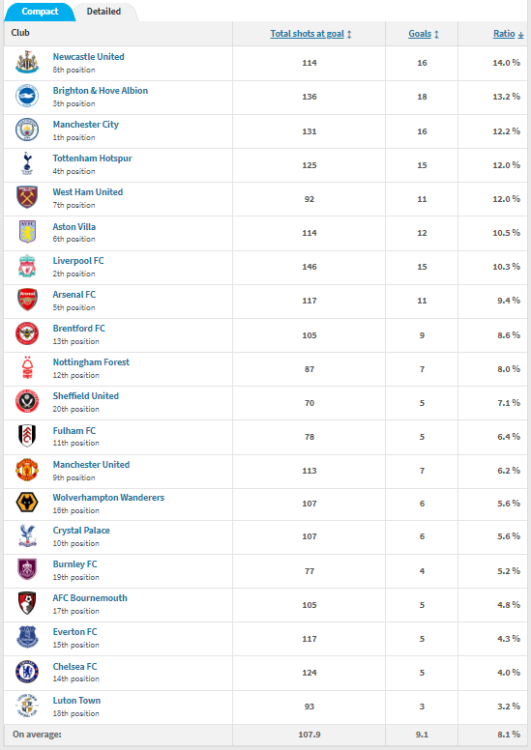Open the Arsenal FC club link

[x=74, y=295]
